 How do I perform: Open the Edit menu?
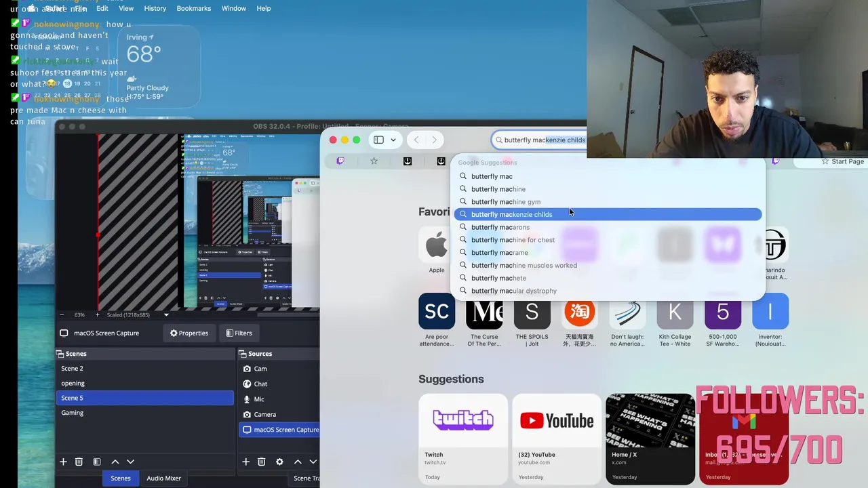pos(102,8)
